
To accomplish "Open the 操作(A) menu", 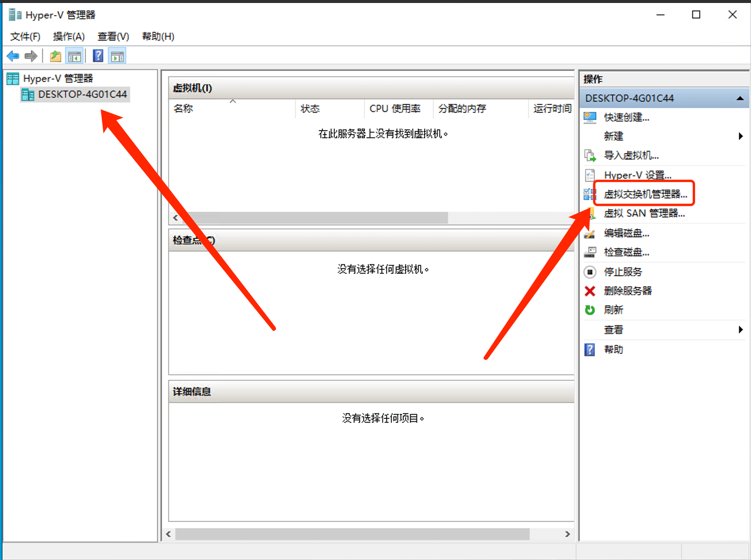I will (69, 36).
